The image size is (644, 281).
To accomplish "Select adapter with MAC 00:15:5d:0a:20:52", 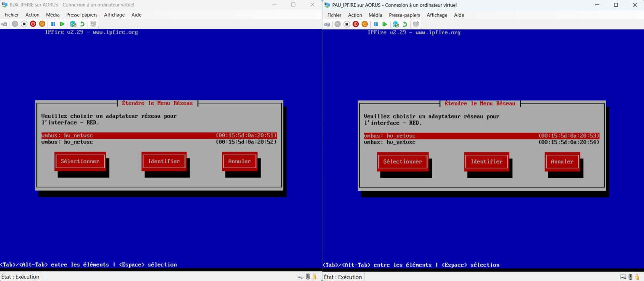I will [x=159, y=142].
